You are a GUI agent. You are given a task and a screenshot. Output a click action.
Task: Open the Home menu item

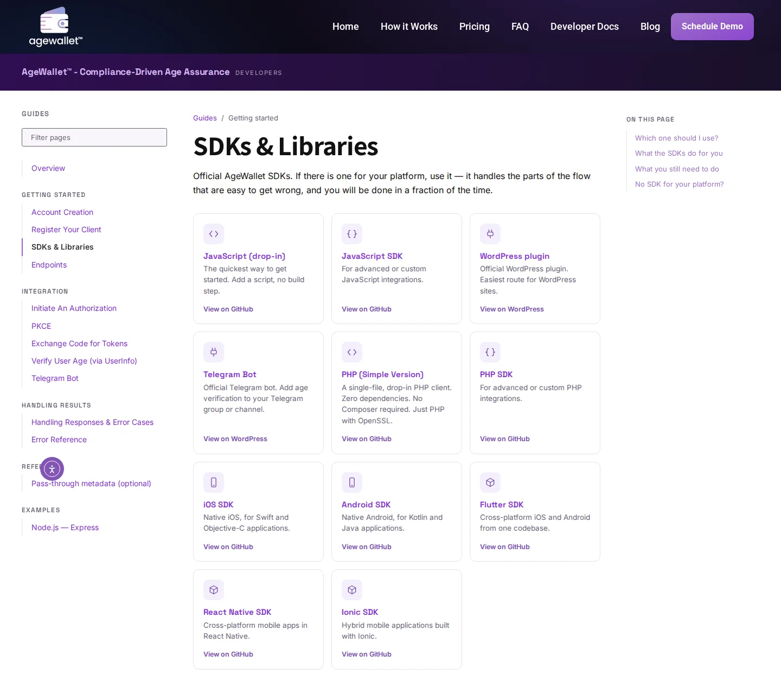pyautogui.click(x=345, y=27)
